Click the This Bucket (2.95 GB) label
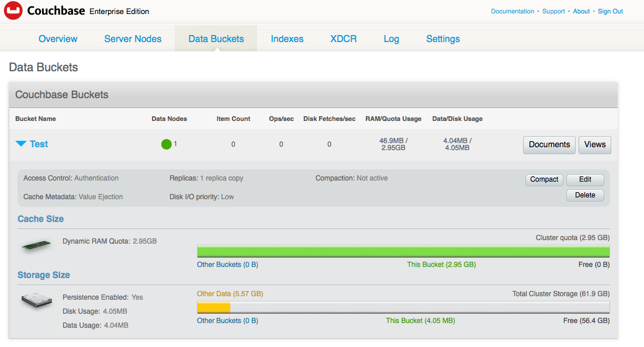This screenshot has width=644, height=347. pyautogui.click(x=442, y=265)
